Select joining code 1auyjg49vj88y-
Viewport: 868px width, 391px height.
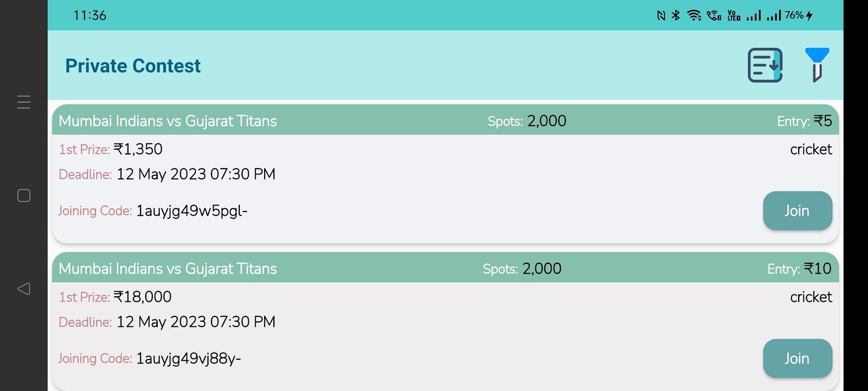(188, 358)
